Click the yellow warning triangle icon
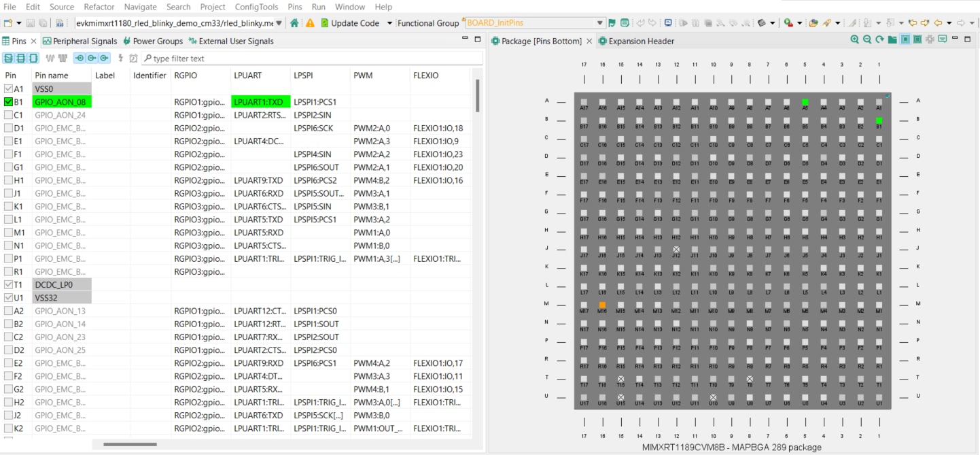This screenshot has height=455, width=980. pos(310,23)
